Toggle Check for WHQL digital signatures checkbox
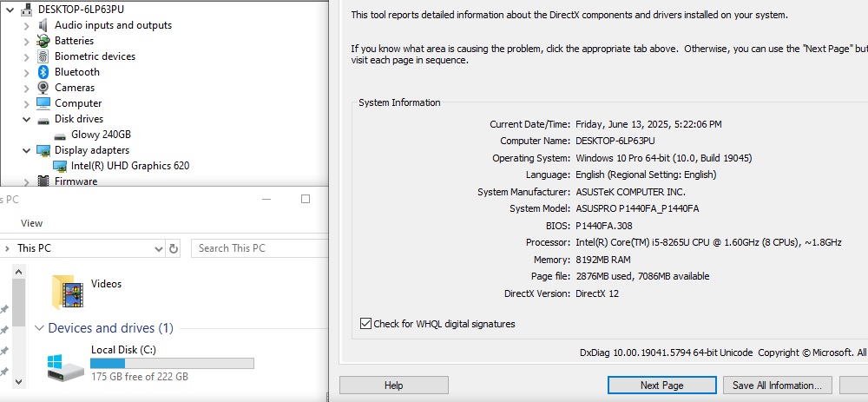This screenshot has height=402, width=868. pos(365,323)
